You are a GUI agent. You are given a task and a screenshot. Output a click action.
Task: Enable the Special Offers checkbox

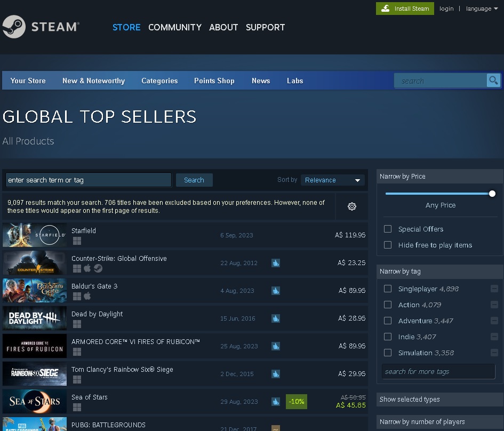(x=388, y=229)
